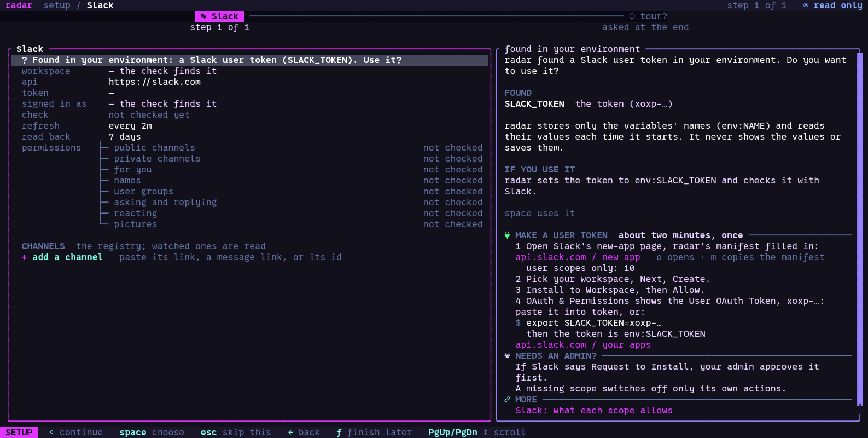
Task: Select the private channels permission row
Action: tap(292, 159)
